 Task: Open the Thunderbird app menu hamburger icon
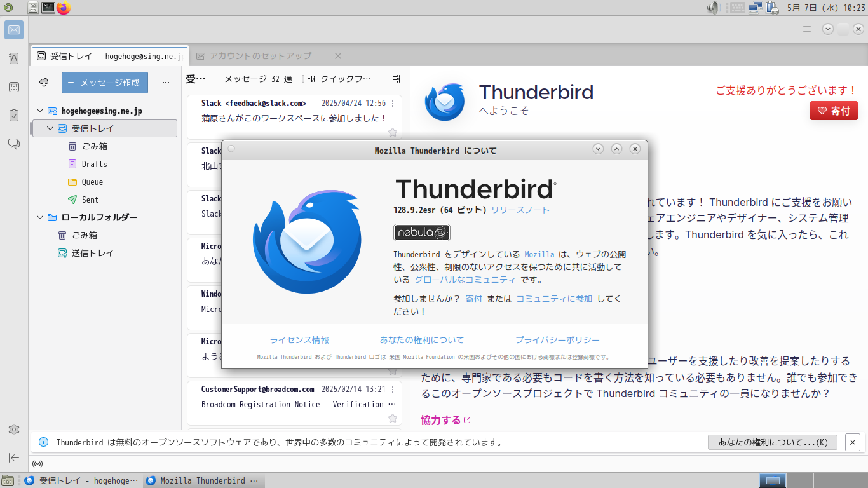click(807, 29)
